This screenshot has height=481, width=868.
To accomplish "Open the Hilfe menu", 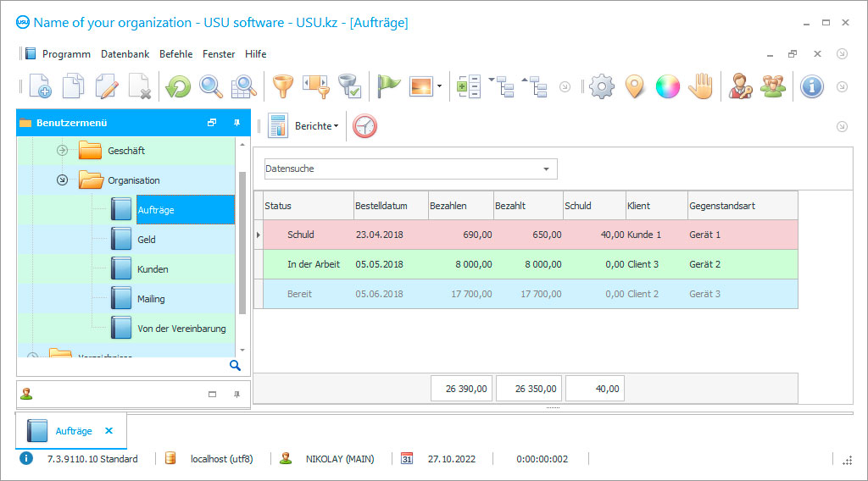I will click(256, 54).
